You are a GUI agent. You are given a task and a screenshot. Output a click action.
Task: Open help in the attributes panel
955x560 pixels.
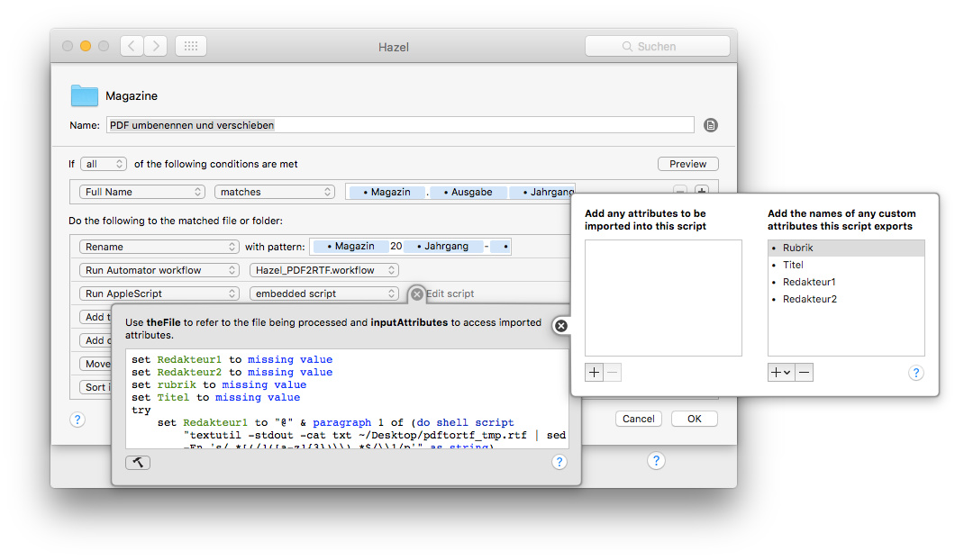click(916, 373)
